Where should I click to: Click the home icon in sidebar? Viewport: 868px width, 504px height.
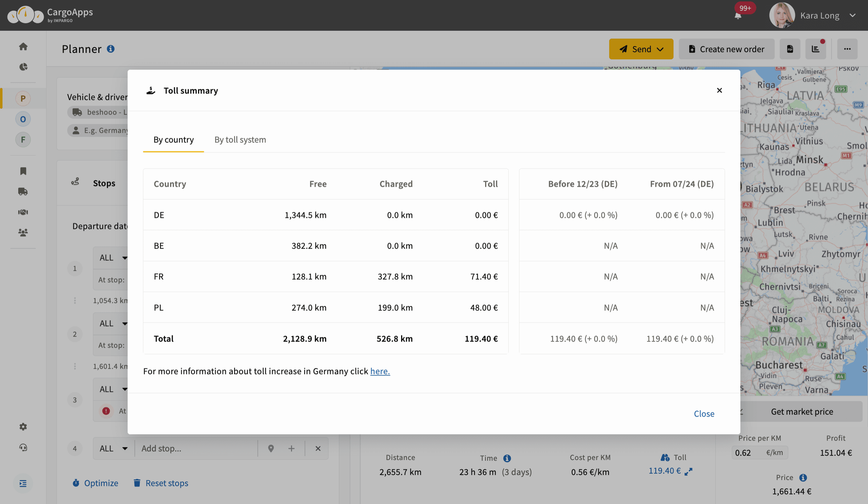pos(23,47)
